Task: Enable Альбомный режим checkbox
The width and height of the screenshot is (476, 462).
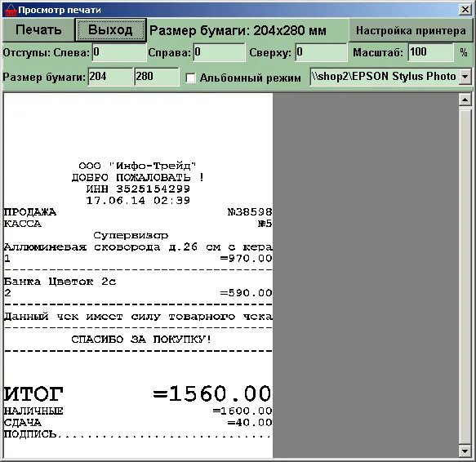Action: pyautogui.click(x=190, y=78)
